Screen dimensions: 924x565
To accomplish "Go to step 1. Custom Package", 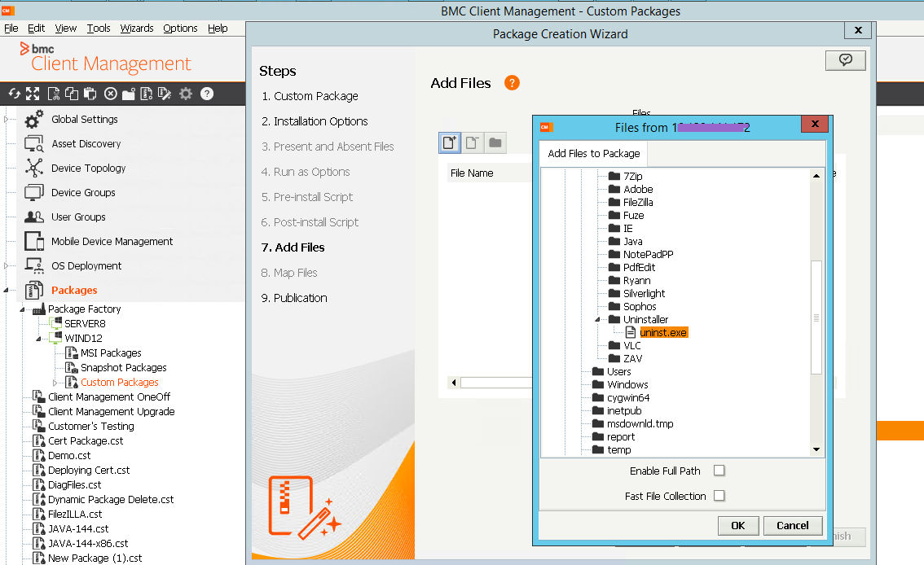I will 310,96.
